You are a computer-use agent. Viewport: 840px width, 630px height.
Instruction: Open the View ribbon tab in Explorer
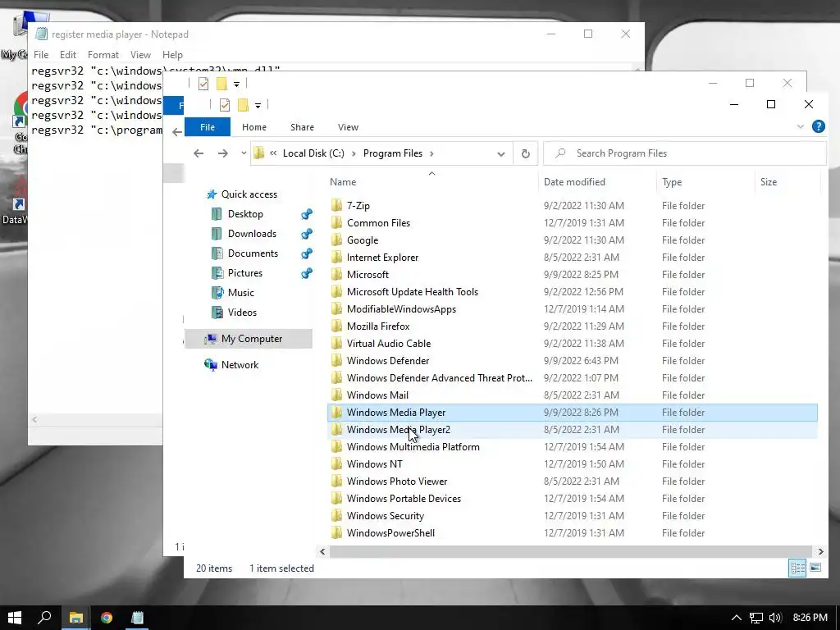(x=348, y=127)
